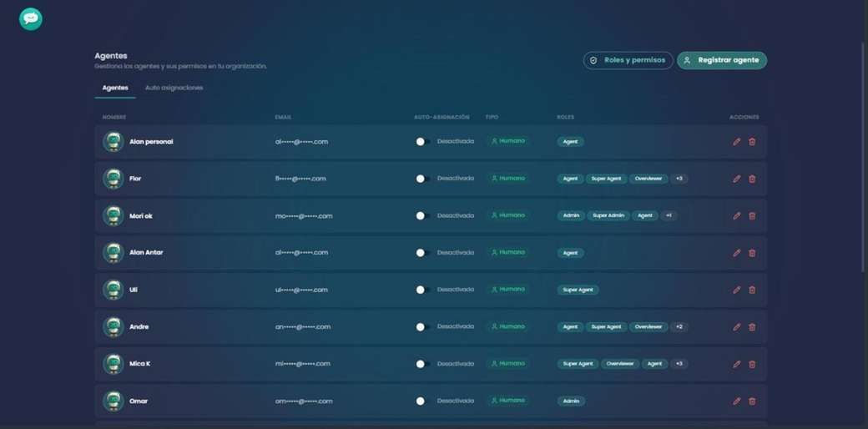Click Mica K's Overviewer role badge

[x=621, y=364]
